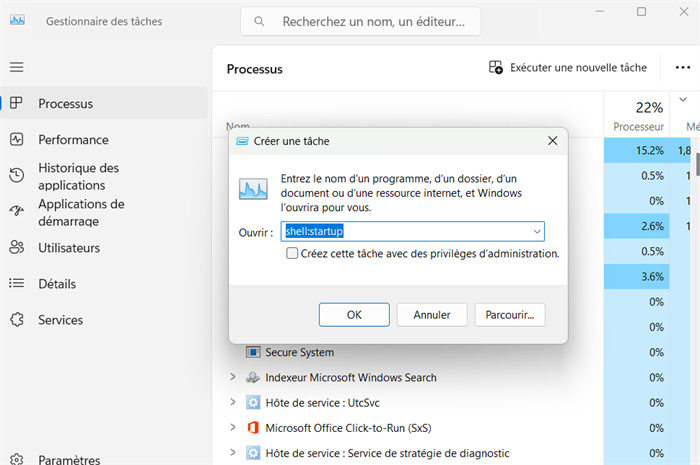Expand Microsoft Office Click-to-Run process
700x465 pixels.
coord(233,428)
